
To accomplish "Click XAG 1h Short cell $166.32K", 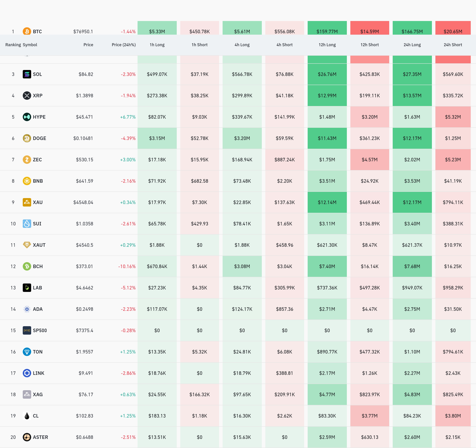I will click(x=200, y=394).
